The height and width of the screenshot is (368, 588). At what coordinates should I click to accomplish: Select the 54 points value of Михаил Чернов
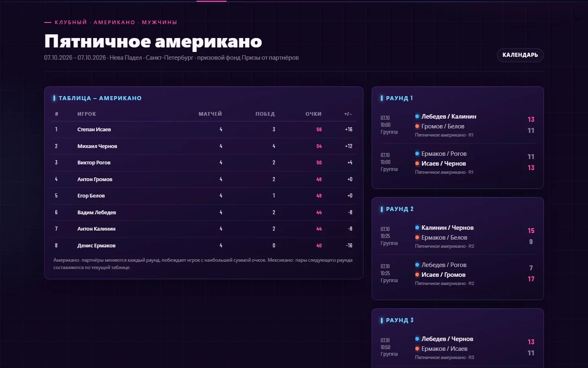click(319, 146)
